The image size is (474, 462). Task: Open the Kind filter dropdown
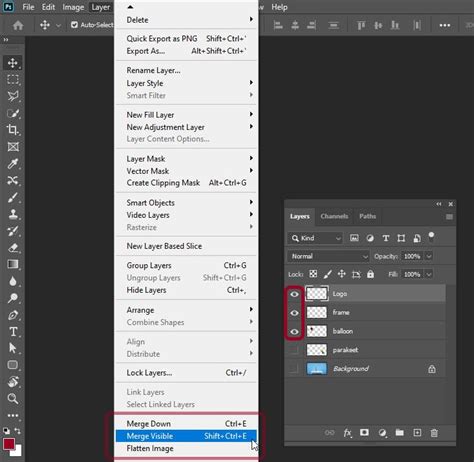(315, 238)
